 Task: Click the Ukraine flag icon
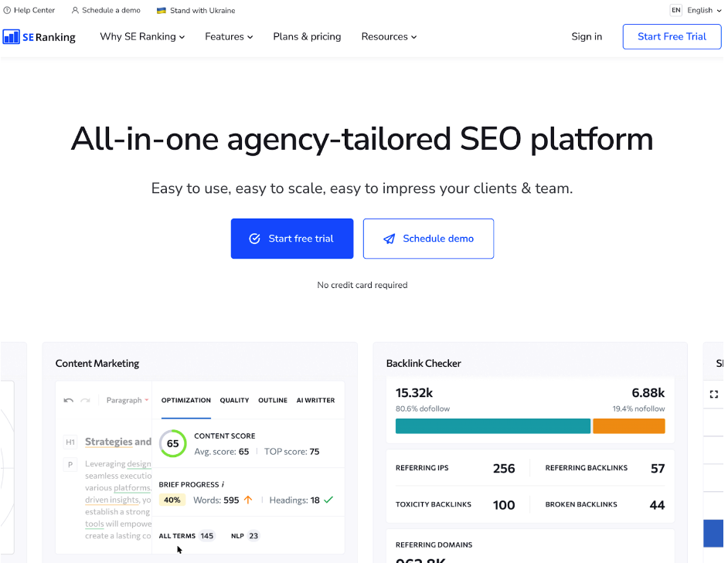point(162,11)
